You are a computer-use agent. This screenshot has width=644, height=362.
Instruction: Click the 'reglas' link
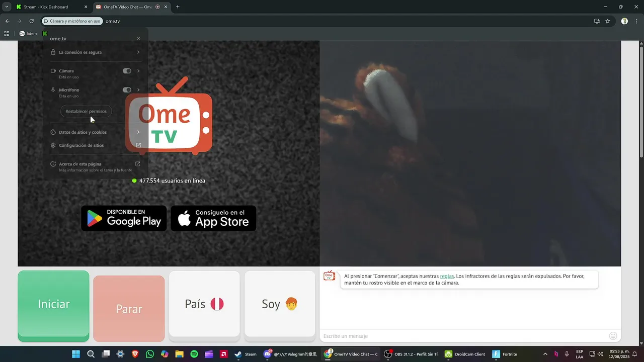tap(447, 276)
